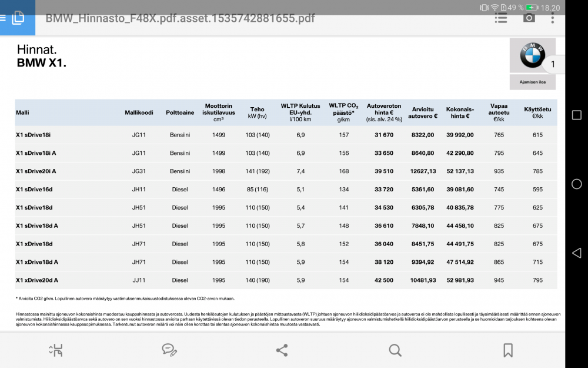This screenshot has height=368, width=588.
Task: Select power value 141 (192)
Action: coord(258,171)
